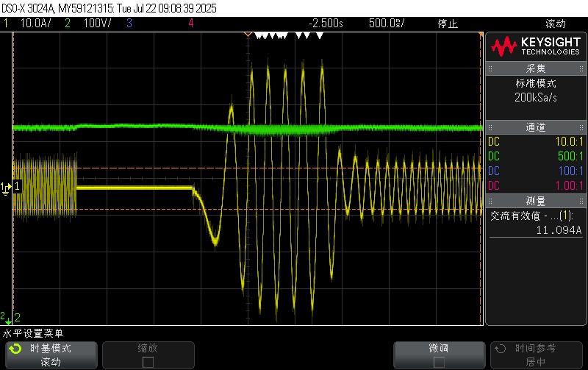588x370 pixels.
Task: Click the circular arrow icon on 时基模式 softkey
Action: tap(15, 349)
